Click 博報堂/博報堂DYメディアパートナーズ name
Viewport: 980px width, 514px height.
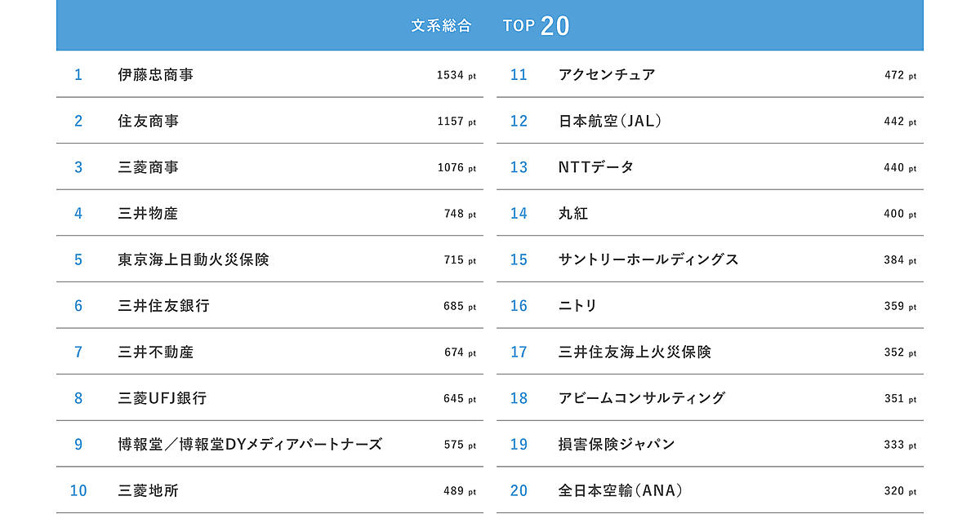tap(250, 445)
